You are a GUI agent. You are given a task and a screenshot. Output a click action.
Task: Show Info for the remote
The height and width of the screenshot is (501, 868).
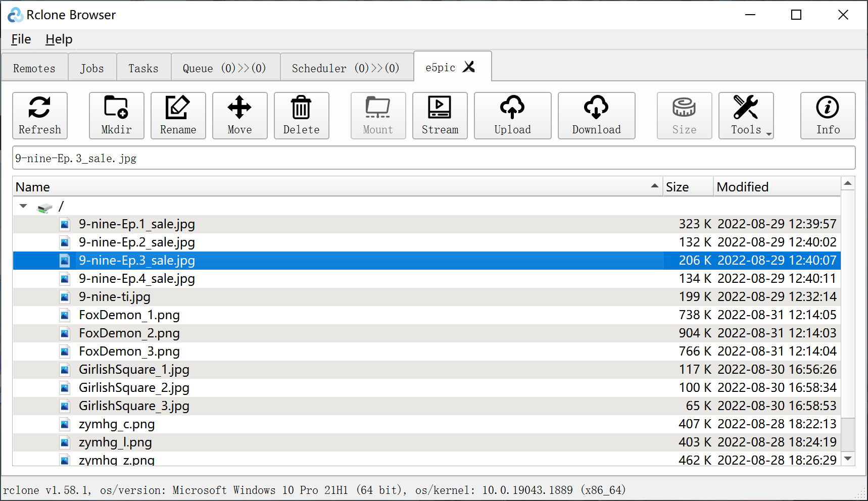click(828, 116)
